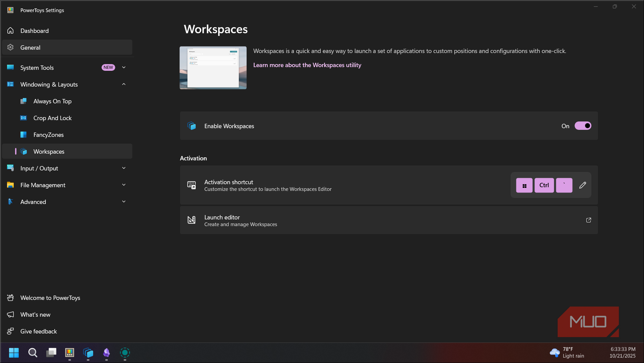Open the Give feedback page

(x=39, y=331)
